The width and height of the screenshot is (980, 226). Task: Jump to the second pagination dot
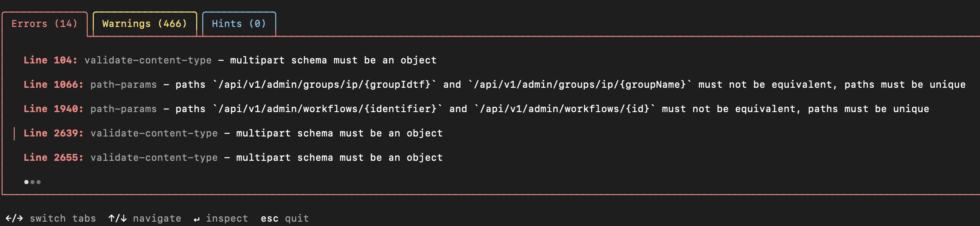[x=33, y=182]
